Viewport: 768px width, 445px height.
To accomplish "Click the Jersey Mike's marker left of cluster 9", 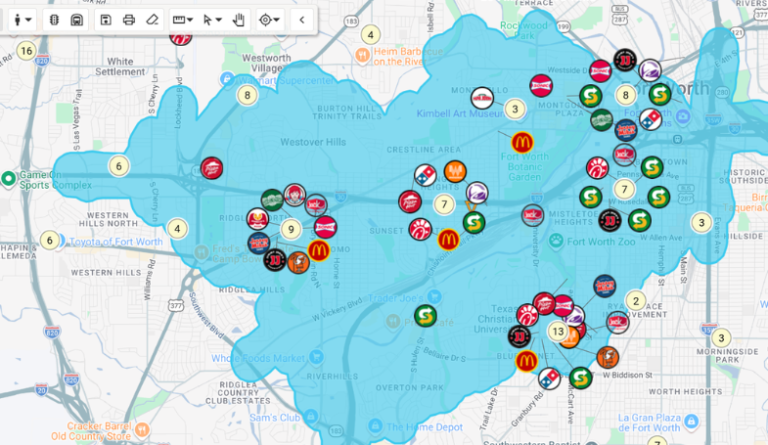I will 259,242.
